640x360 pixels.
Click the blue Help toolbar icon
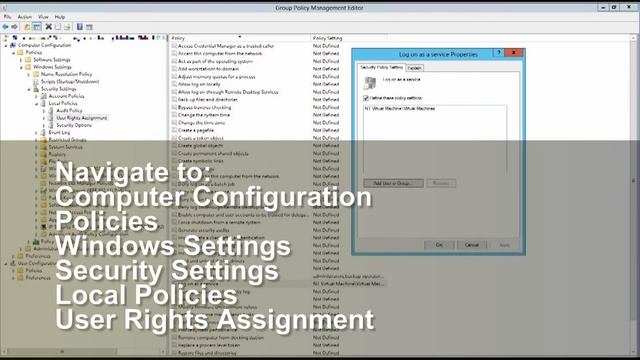pyautogui.click(x=80, y=27)
